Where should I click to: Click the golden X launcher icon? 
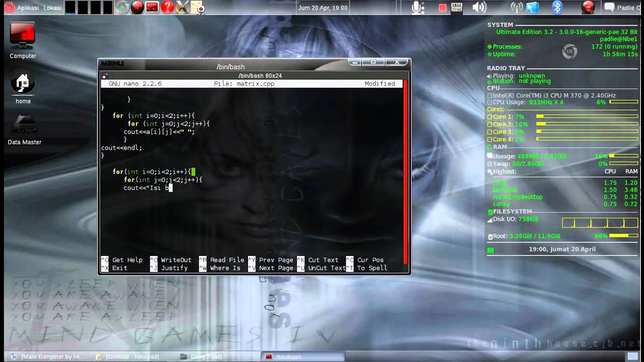tap(183, 8)
